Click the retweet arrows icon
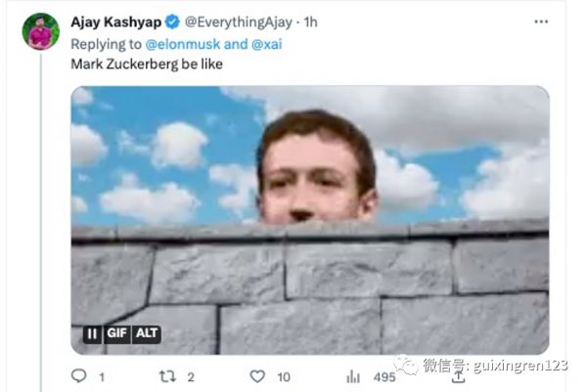Screen dimensions: 587x392 [x=167, y=375]
